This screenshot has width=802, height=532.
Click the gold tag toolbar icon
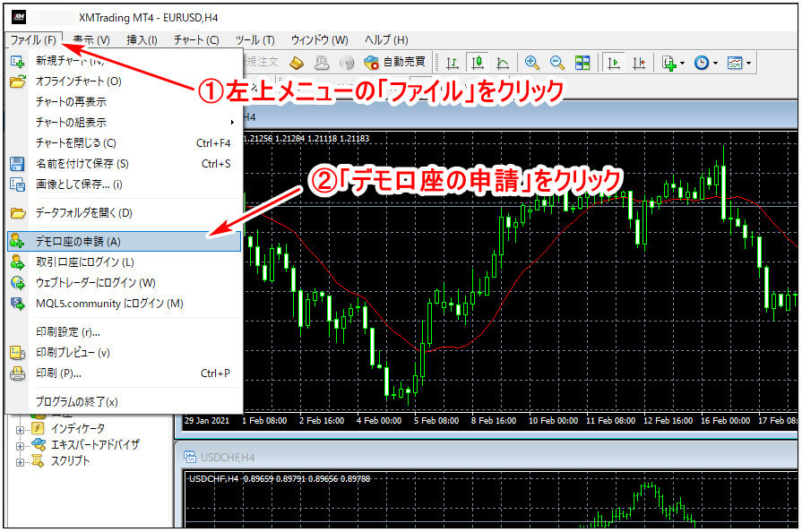pos(297,63)
